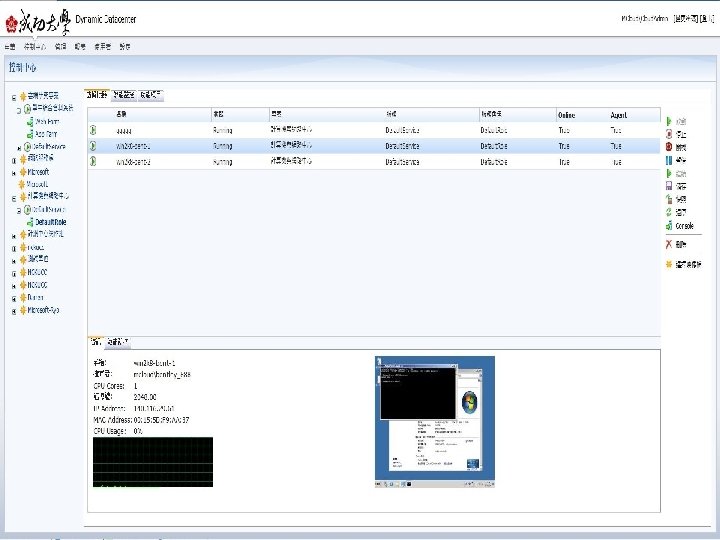Expand the Microsoft-Ryo node in the tree
This screenshot has width=720, height=540.
(14, 311)
